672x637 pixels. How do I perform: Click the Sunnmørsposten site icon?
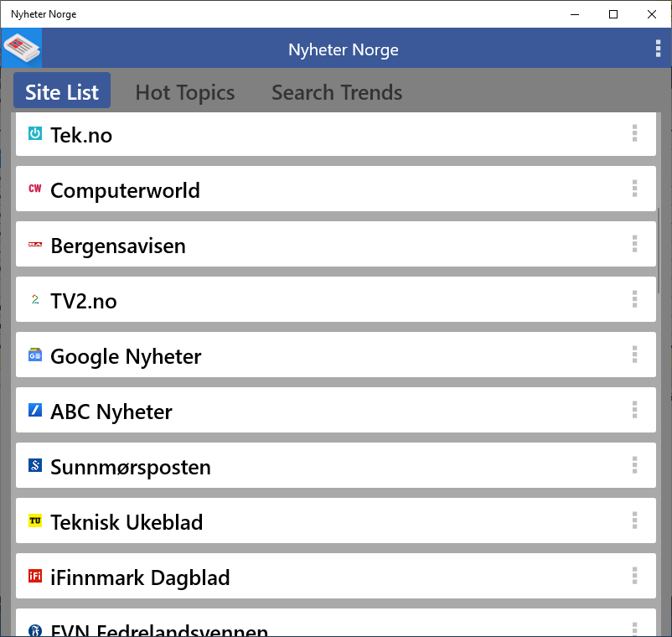pos(33,465)
